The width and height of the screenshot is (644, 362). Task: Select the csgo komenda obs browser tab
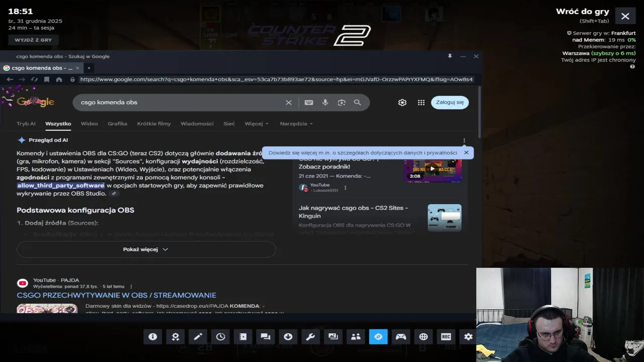(x=41, y=68)
